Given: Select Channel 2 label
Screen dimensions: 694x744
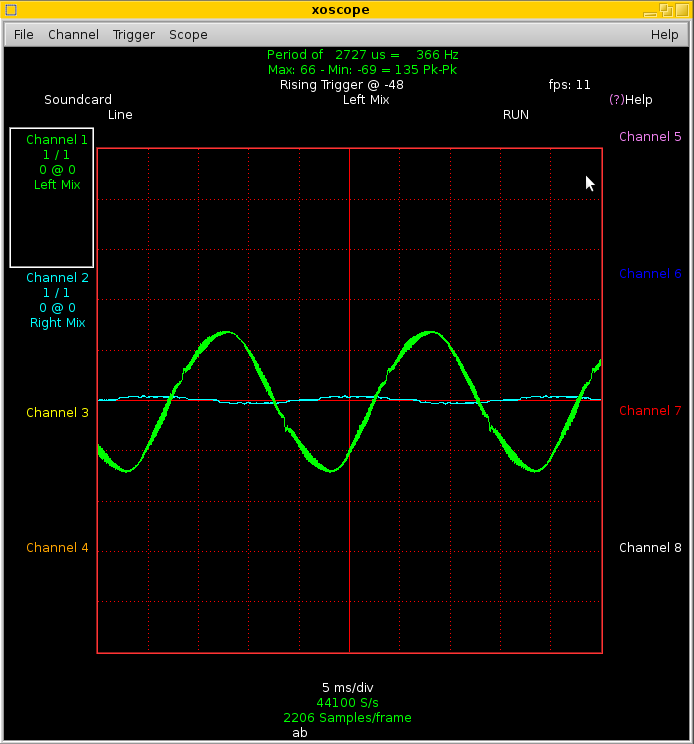Looking at the screenshot, I should 57,278.
